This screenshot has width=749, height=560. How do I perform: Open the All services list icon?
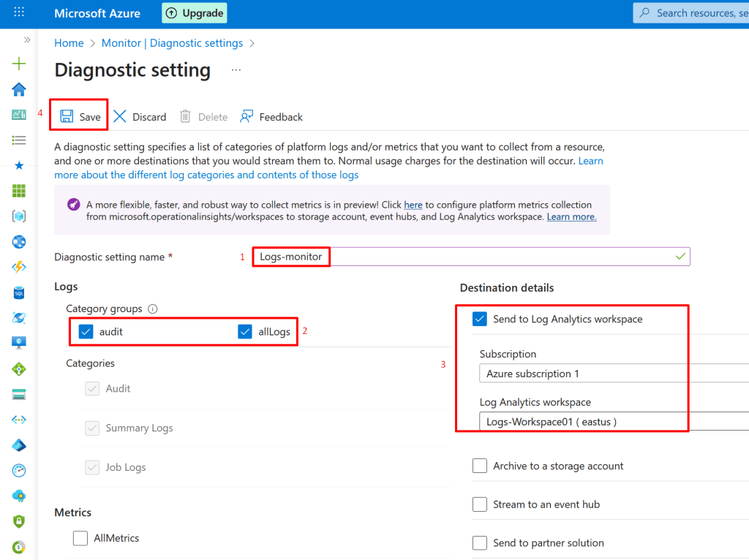tap(19, 140)
